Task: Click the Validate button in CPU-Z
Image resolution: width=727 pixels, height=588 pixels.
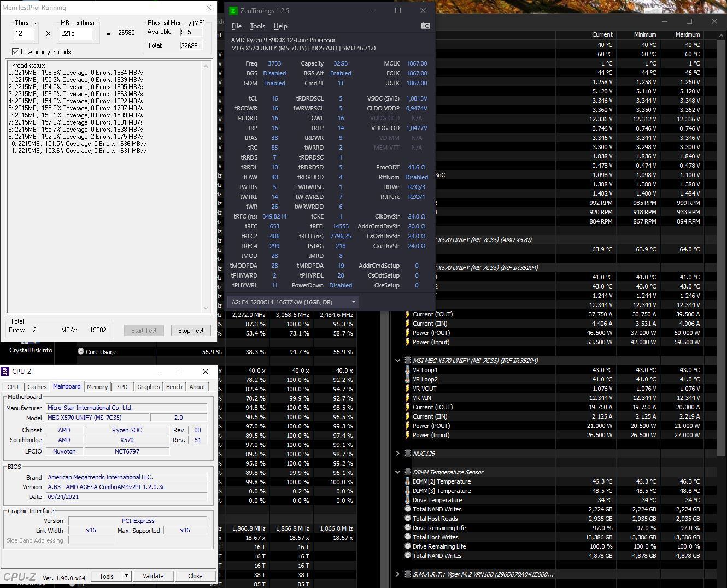Action: coord(153,576)
